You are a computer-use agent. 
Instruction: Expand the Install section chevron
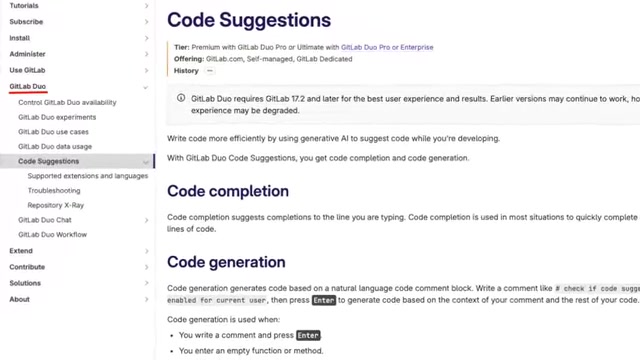[147, 38]
